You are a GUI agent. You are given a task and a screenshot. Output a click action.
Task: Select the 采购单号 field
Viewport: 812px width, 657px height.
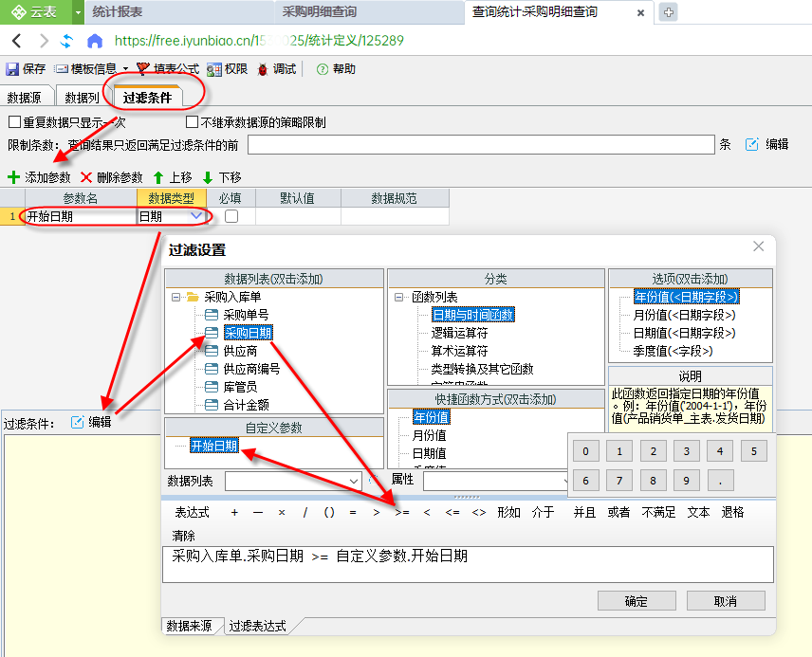(x=246, y=315)
